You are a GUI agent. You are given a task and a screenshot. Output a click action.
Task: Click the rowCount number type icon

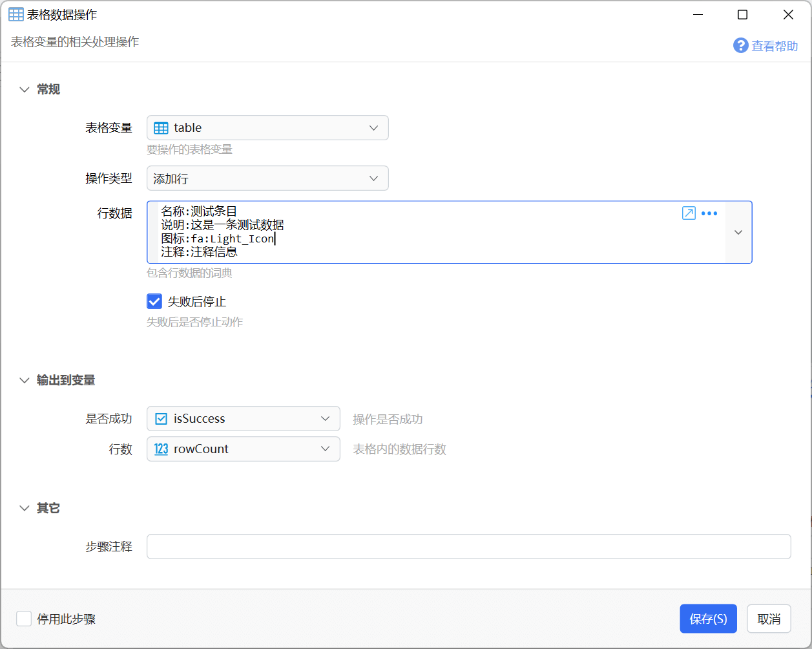(161, 449)
